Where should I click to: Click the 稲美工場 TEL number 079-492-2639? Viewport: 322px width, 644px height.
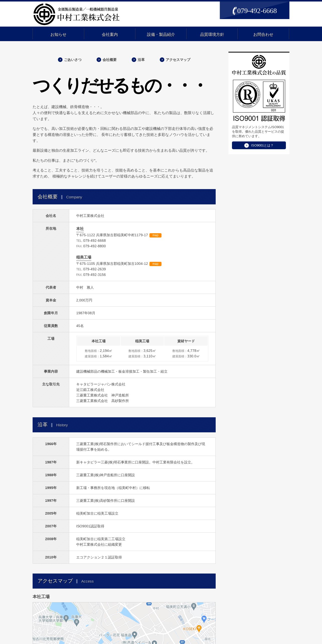point(95,269)
